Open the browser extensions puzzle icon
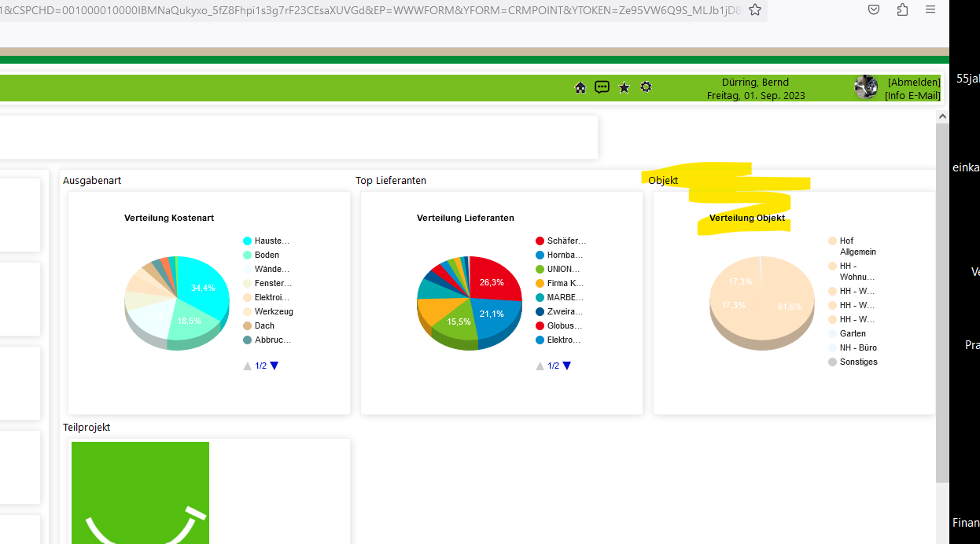 902,10
